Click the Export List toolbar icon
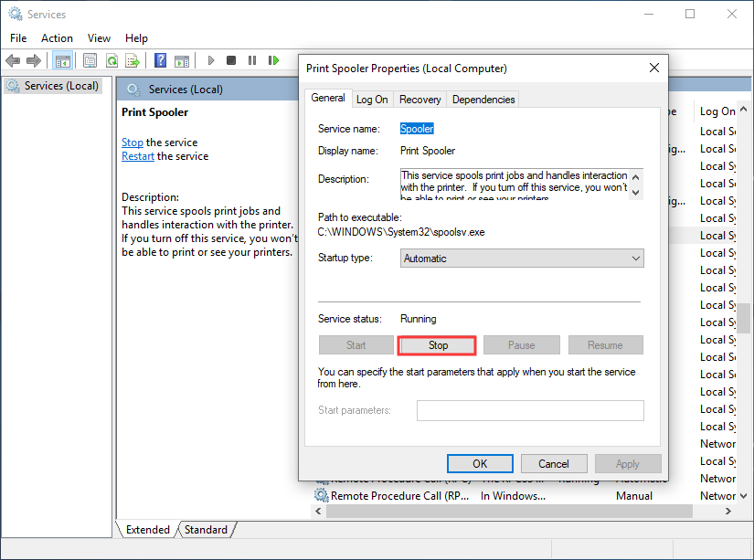Viewport: 754px width, 560px height. (133, 60)
